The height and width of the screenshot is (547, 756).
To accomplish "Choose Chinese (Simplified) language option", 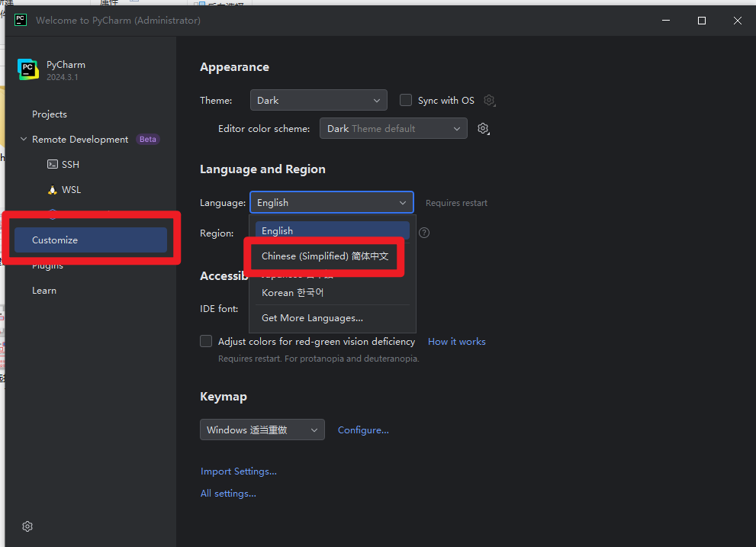I will 325,256.
